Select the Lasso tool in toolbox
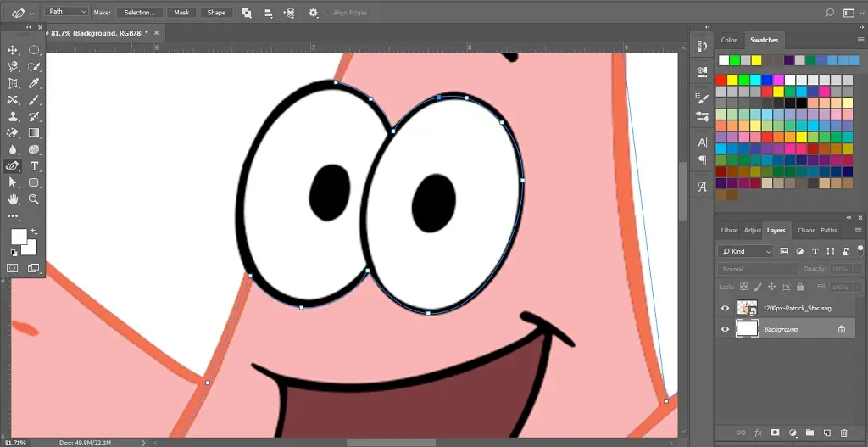The width and height of the screenshot is (868, 447). tap(13, 67)
